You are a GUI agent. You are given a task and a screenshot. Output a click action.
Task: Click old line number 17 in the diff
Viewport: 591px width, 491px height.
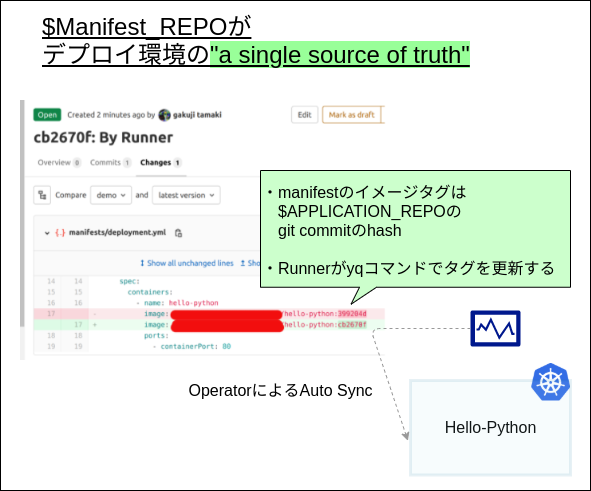51,314
